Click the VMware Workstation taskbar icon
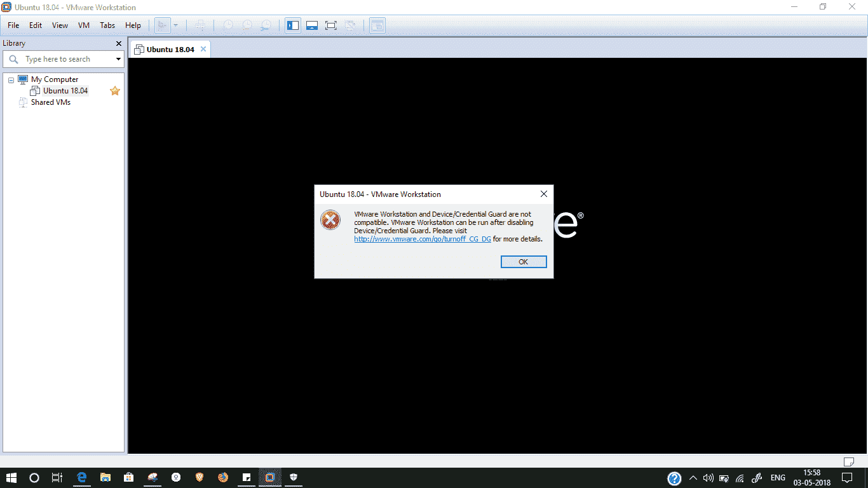The height and width of the screenshot is (488, 868). pos(270,477)
